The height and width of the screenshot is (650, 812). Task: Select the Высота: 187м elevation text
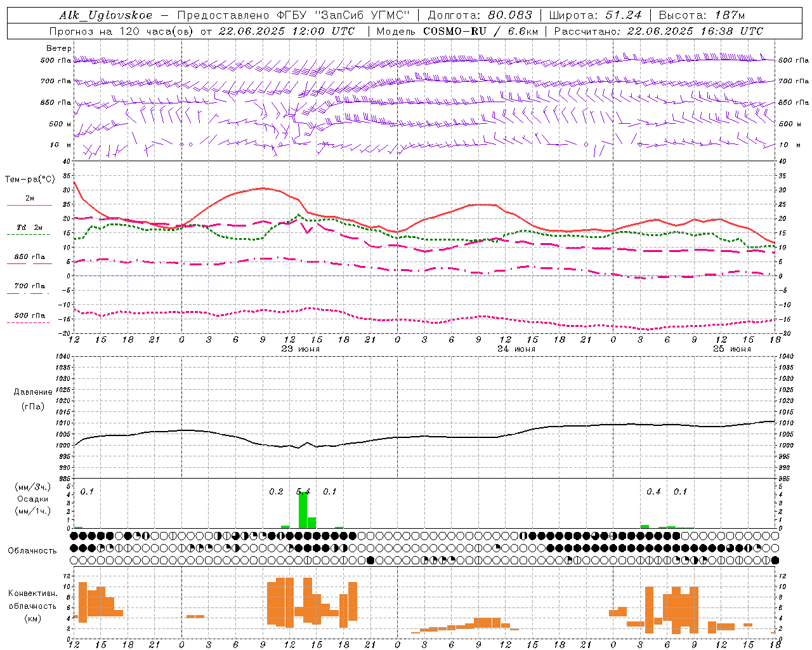(x=702, y=15)
